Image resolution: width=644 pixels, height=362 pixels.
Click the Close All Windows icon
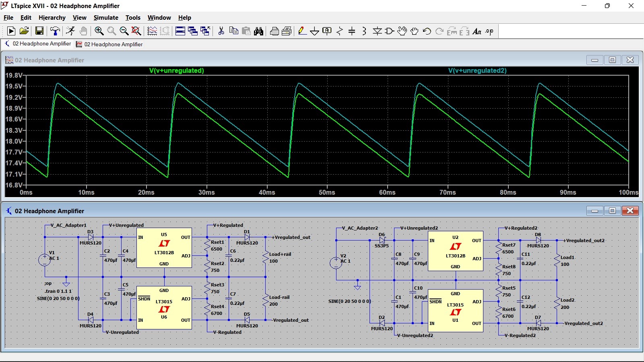coord(205,31)
